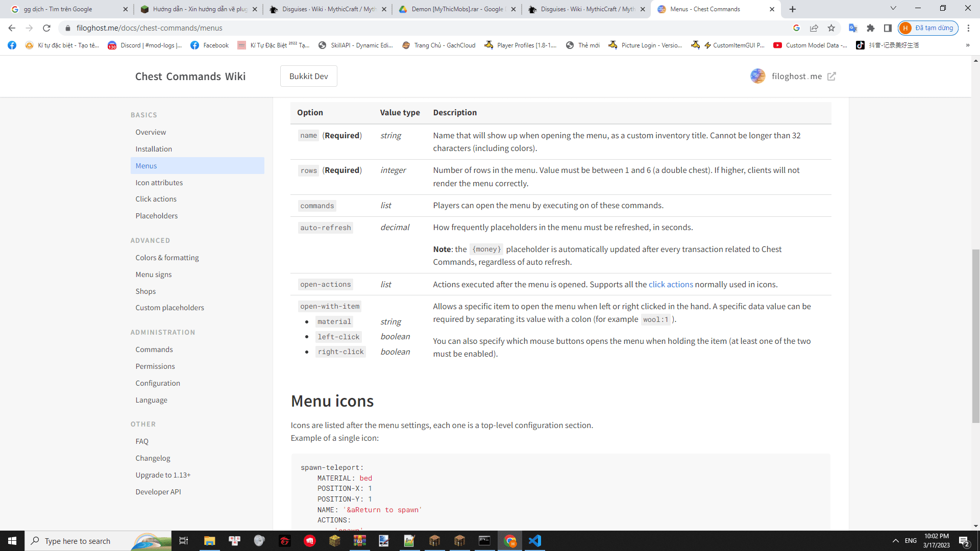Follow the click actions link
The width and height of the screenshot is (980, 551).
[x=670, y=285]
